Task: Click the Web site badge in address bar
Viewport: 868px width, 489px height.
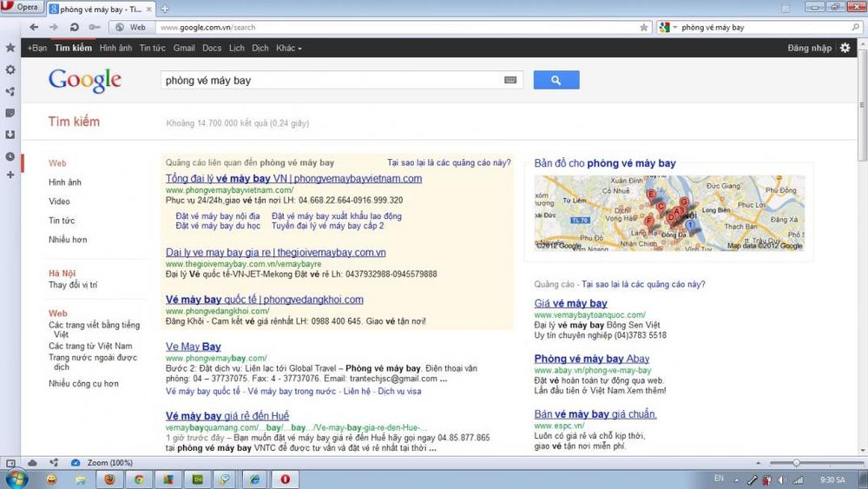Action: coord(131,27)
